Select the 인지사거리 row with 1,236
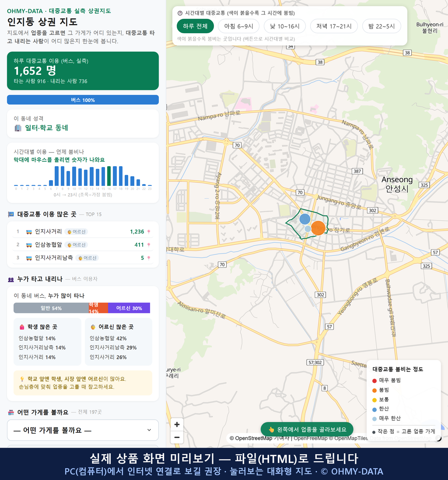The image size is (448, 480). coord(83,232)
